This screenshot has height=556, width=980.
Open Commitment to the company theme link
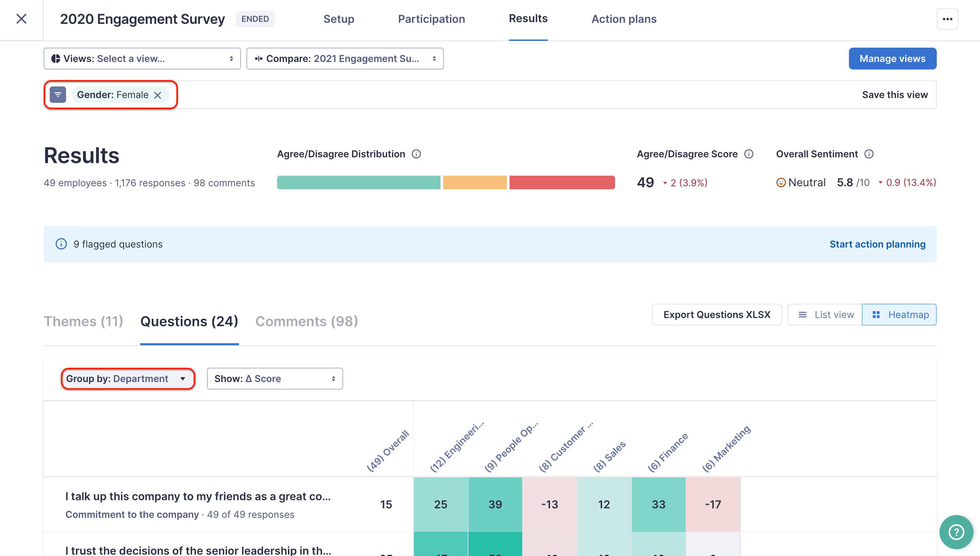tap(132, 514)
